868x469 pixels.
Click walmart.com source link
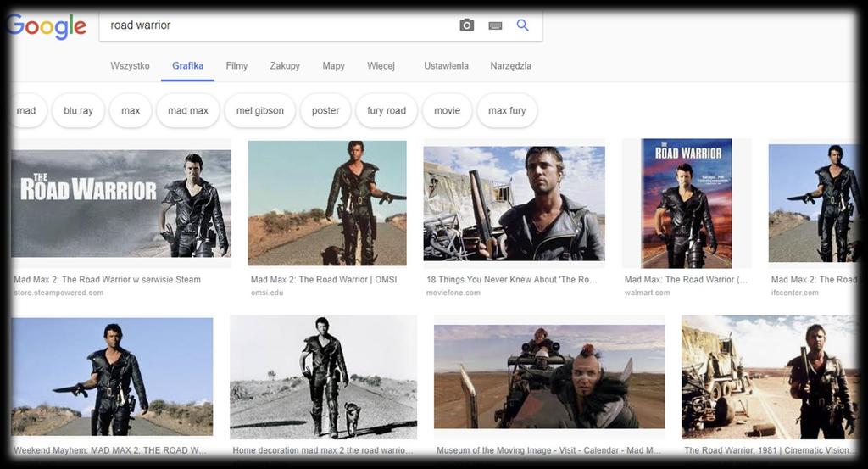[647, 293]
